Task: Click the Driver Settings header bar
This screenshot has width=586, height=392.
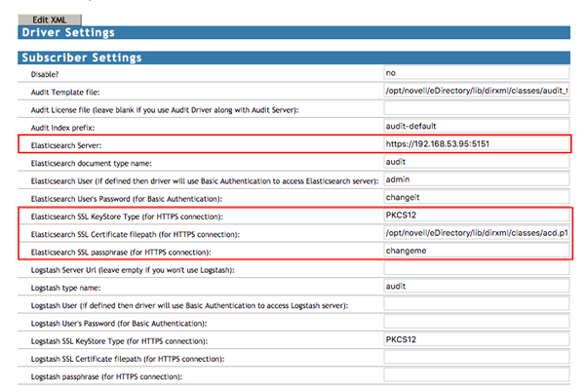Action: pyautogui.click(x=293, y=32)
